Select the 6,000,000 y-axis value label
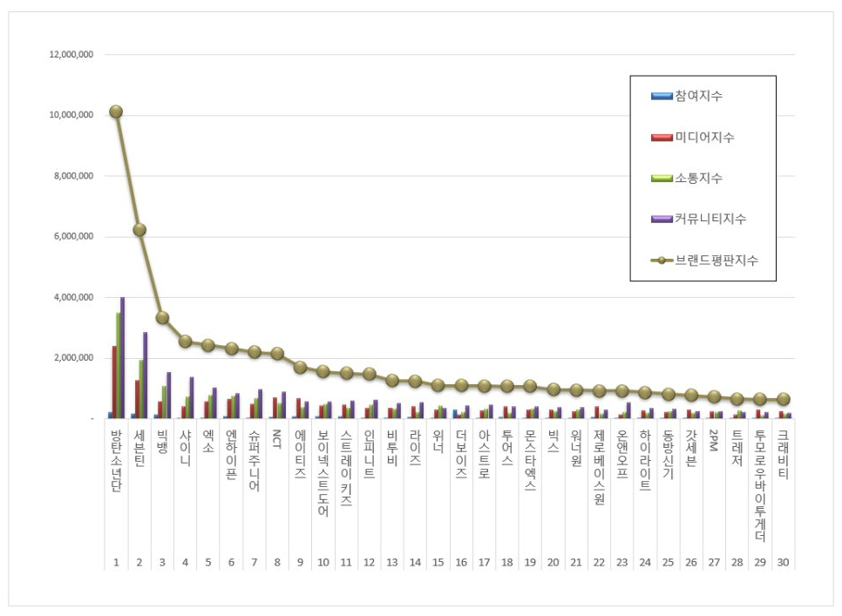842x616 pixels. point(75,237)
